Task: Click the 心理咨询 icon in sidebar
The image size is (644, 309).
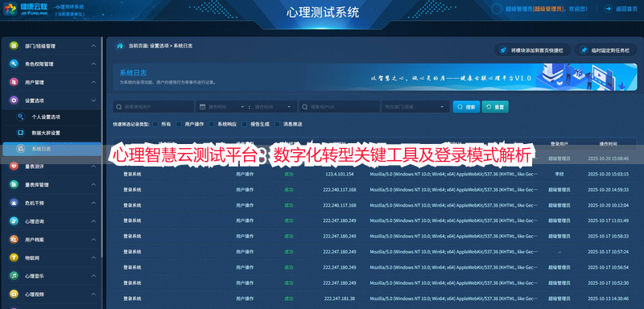Action: (x=14, y=221)
